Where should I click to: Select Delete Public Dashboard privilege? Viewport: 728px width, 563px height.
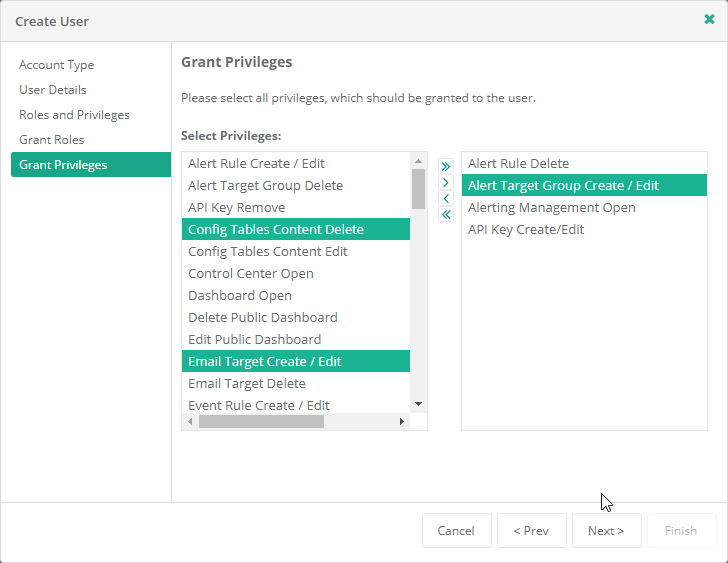pos(296,317)
